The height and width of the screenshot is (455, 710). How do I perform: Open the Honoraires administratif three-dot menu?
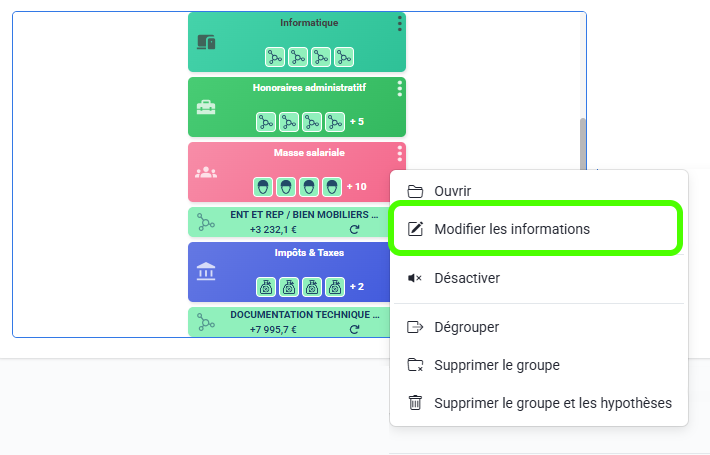(399, 88)
